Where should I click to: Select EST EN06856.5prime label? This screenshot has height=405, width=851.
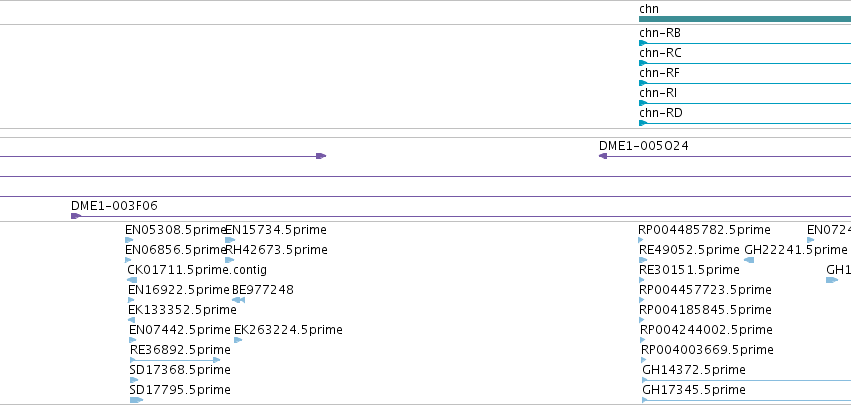pos(175,250)
